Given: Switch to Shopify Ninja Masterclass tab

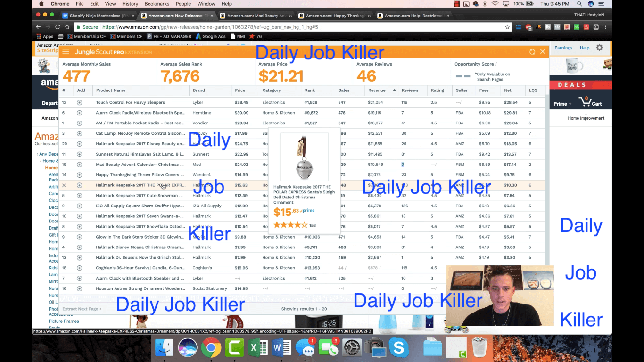Looking at the screenshot, I should point(99,16).
